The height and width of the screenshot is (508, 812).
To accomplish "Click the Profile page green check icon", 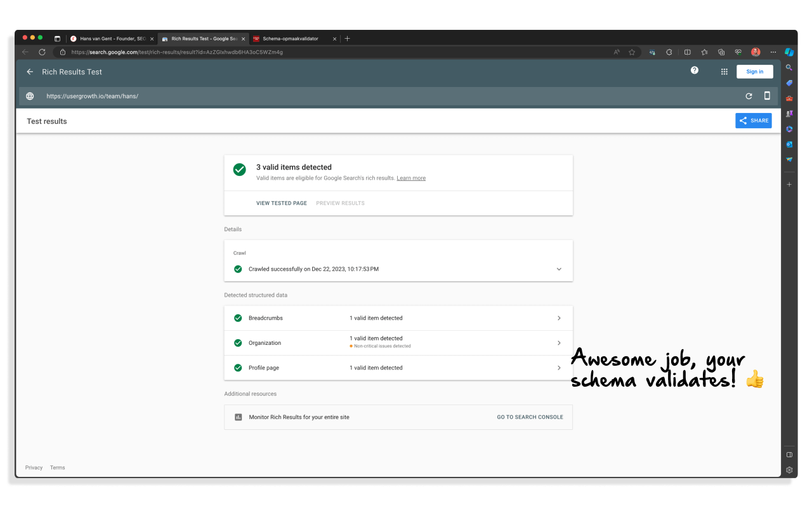I will [x=238, y=368].
